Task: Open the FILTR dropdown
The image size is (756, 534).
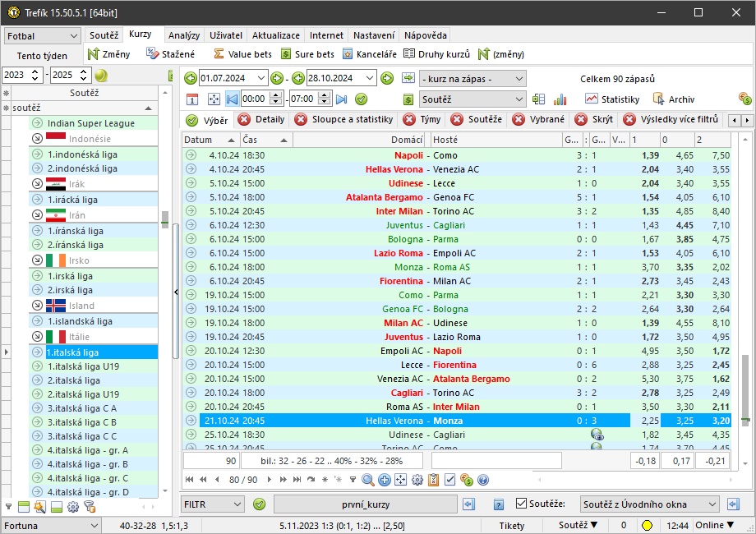Action: click(237, 504)
